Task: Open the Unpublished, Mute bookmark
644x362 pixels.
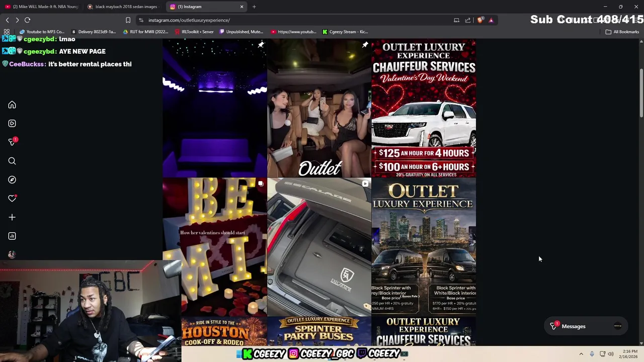Action: click(242, 32)
